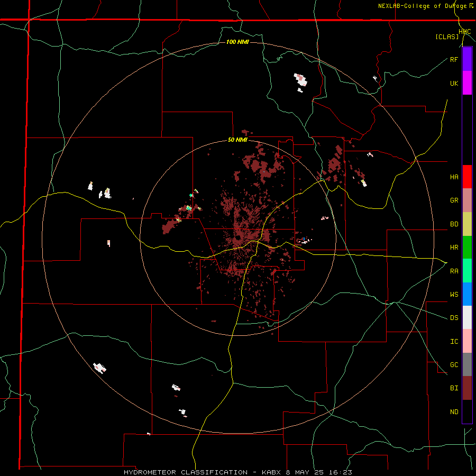This screenshot has height=476, width=476.
Task: Click the 50 NMI range ring label
Action: (237, 140)
